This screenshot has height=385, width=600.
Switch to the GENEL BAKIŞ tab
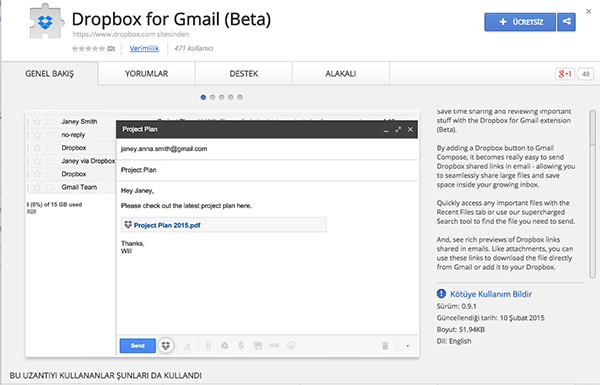pos(49,73)
